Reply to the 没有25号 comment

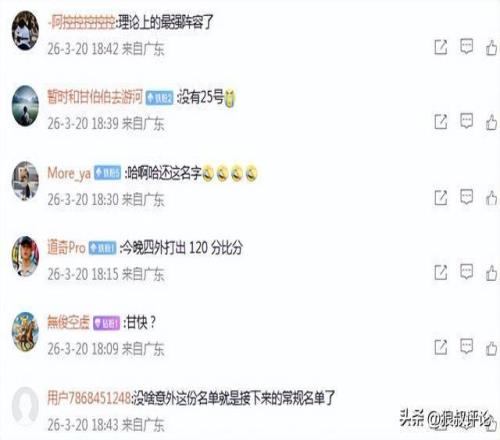point(466,121)
